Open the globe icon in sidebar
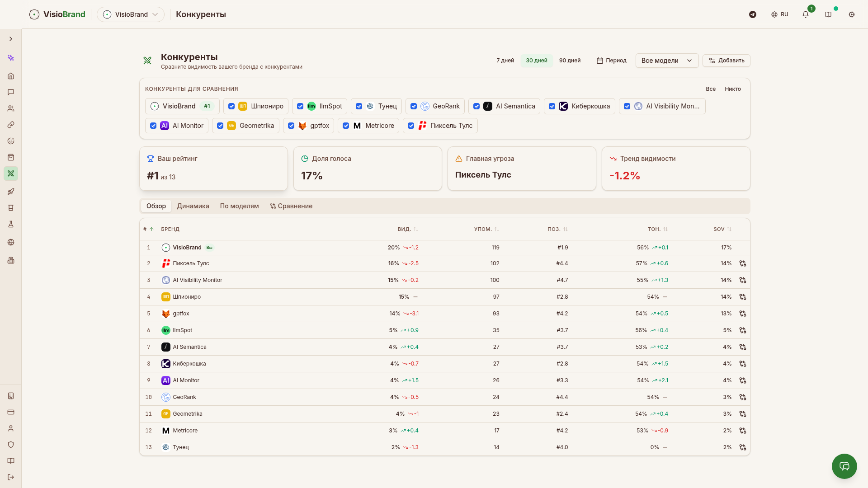The width and height of the screenshot is (868, 488). click(11, 242)
